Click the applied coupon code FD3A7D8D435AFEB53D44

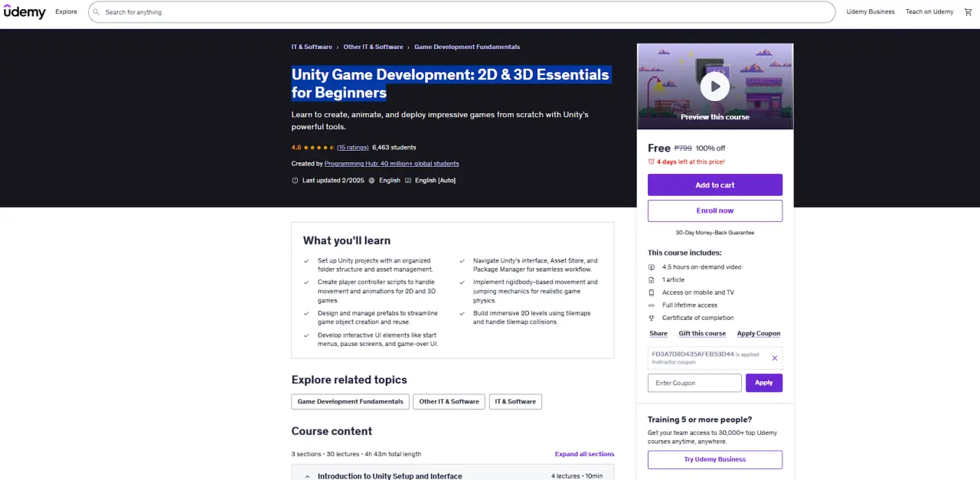coord(693,354)
